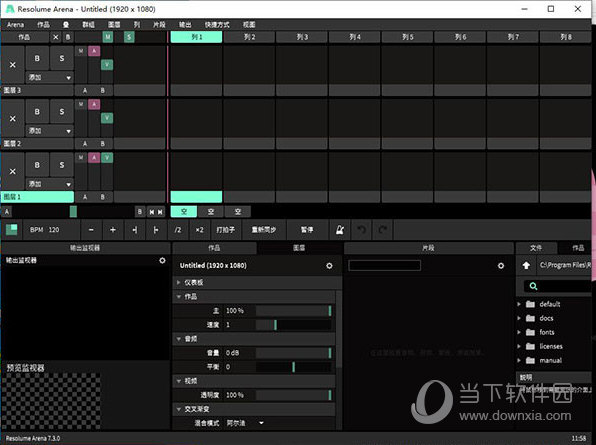Click the BPM minus button
Screen dimensions: 596x445
pos(91,230)
